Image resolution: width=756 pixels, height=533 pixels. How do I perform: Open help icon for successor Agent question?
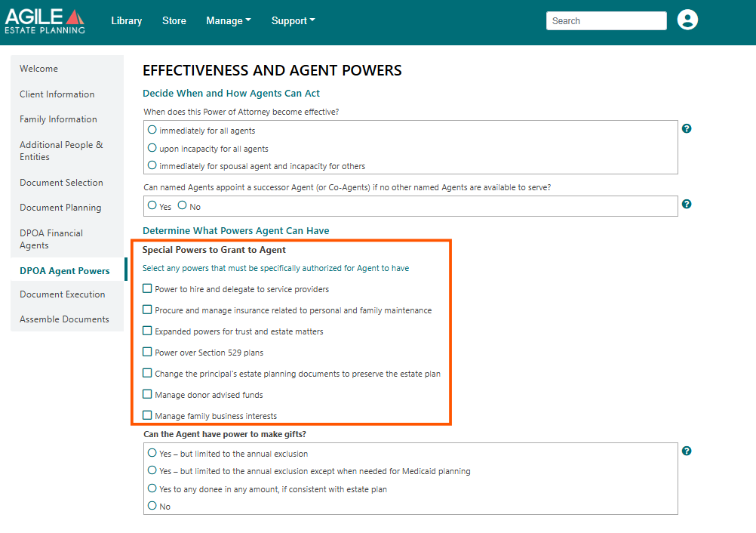click(x=687, y=204)
